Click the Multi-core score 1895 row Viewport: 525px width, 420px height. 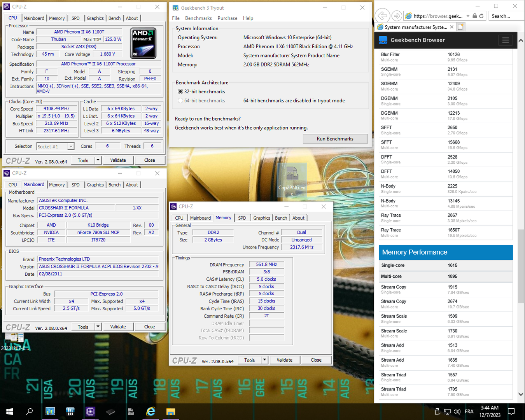[446, 276]
